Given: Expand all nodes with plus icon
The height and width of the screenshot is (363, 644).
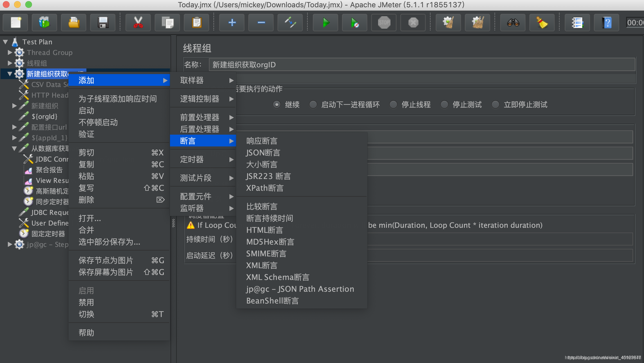Looking at the screenshot, I should point(232,22).
